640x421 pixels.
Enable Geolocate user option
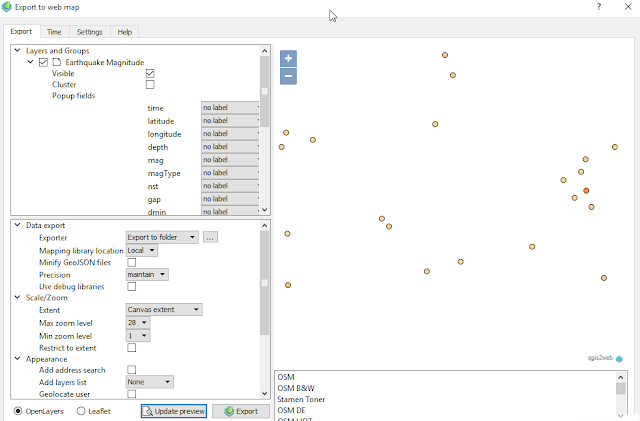click(131, 394)
